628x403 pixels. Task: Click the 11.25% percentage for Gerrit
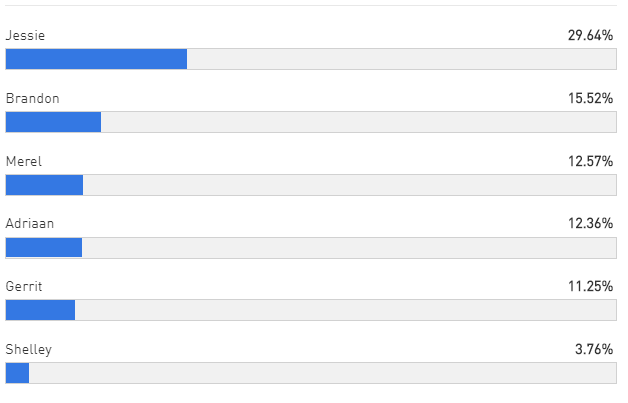pos(590,286)
